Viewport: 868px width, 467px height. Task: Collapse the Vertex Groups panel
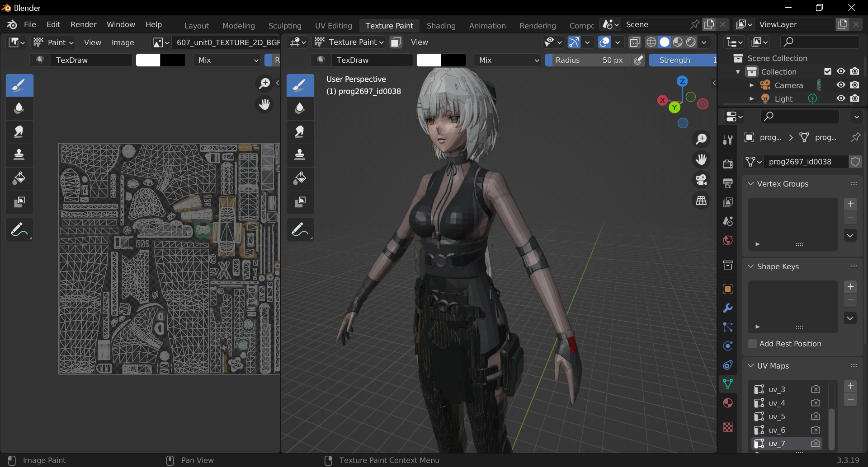(x=751, y=184)
